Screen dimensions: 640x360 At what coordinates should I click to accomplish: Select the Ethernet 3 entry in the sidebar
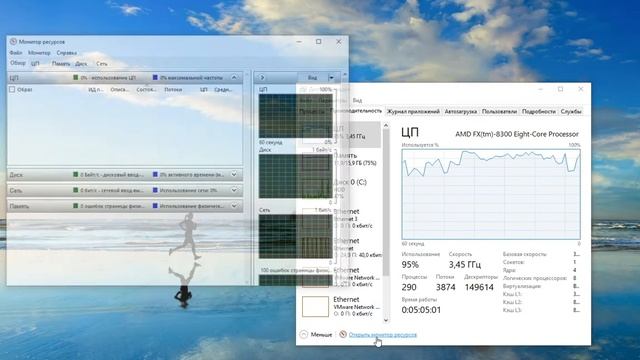341,218
